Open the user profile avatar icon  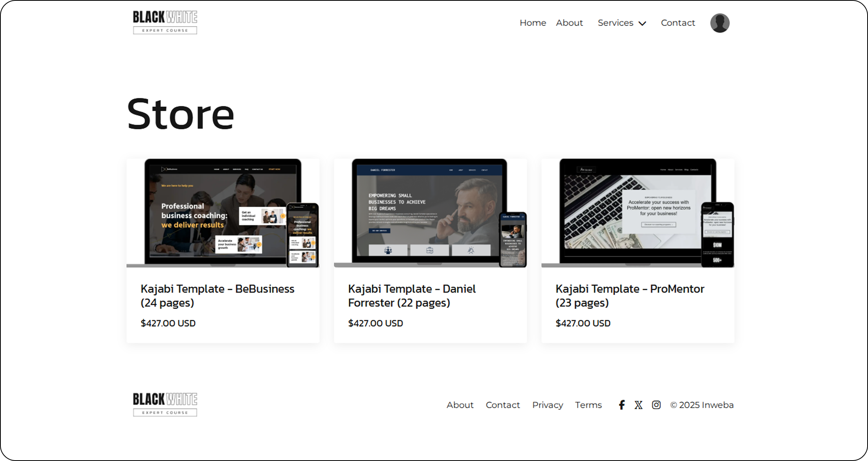720,23
